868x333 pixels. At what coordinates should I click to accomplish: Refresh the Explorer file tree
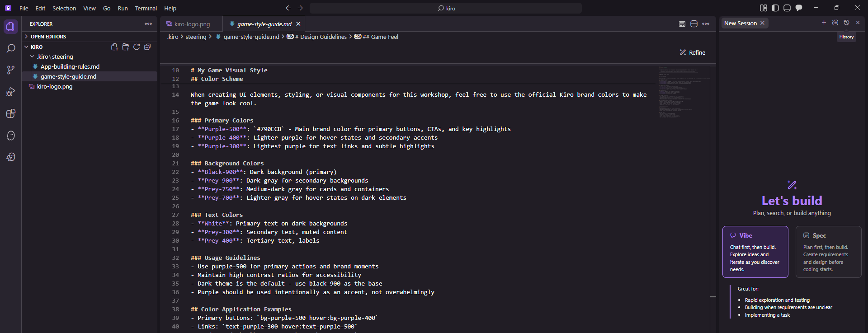[x=137, y=47]
